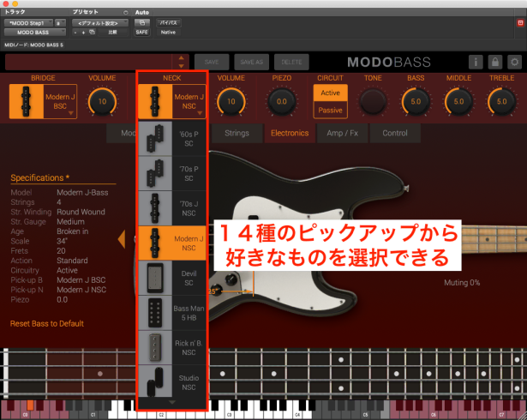Click Reset Bass to Default
The image size is (527, 420).
point(47,323)
